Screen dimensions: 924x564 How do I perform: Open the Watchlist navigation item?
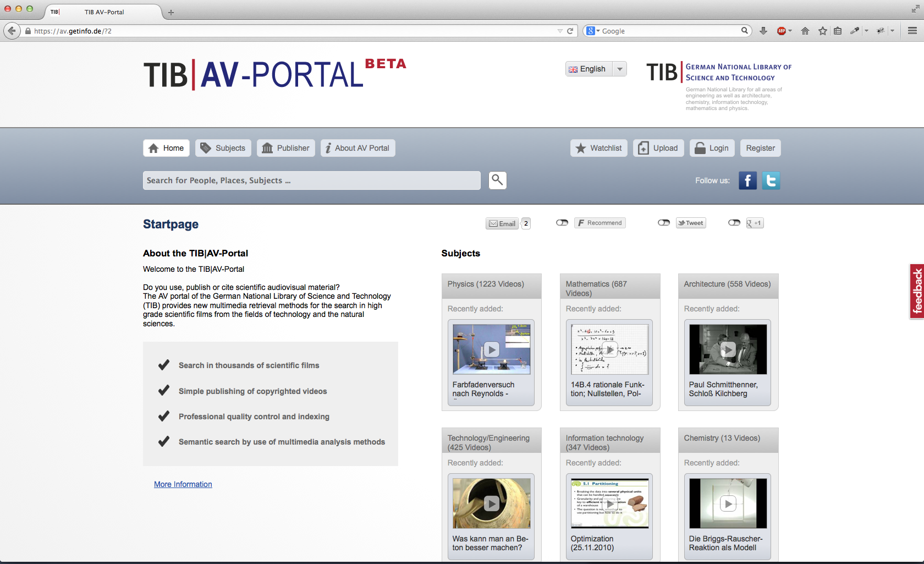click(x=598, y=148)
